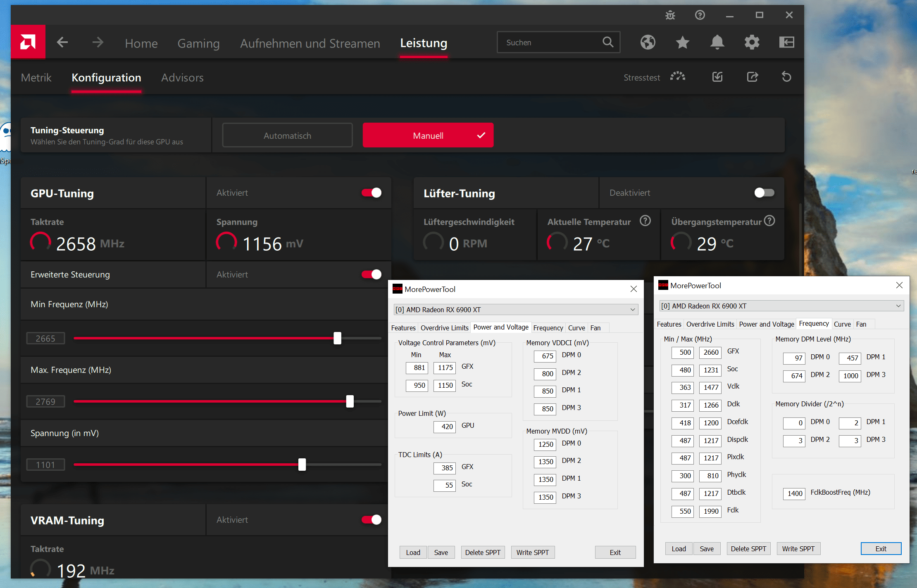Enable the Lüfter-Tuning toggle
Viewport: 917px width, 588px height.
(x=764, y=193)
